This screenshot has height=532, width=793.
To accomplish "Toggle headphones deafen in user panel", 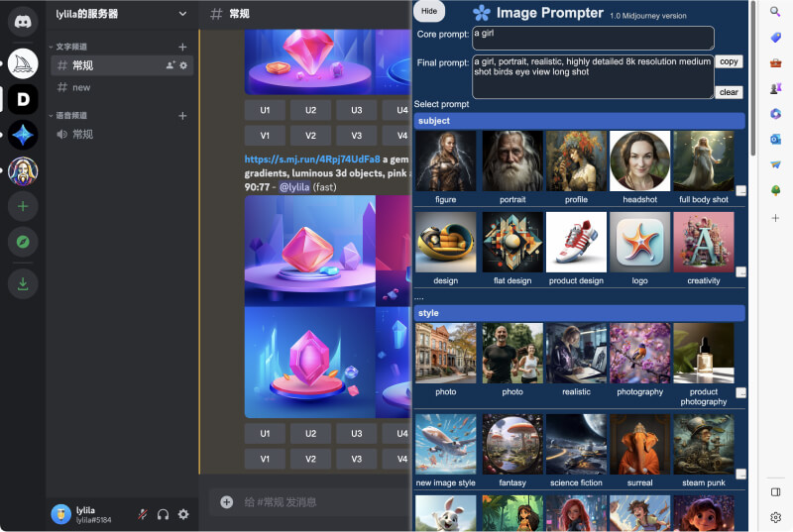I will 164,514.
